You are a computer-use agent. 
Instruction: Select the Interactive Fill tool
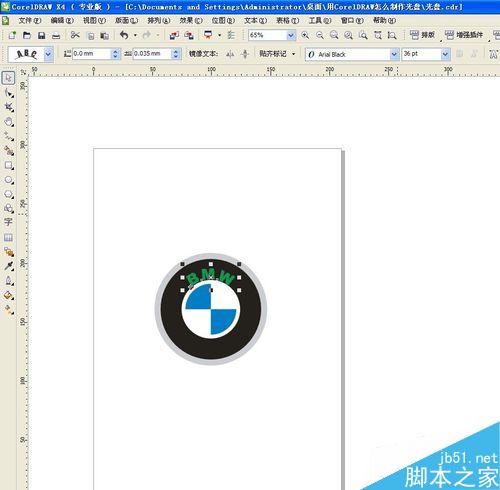pos(9,310)
